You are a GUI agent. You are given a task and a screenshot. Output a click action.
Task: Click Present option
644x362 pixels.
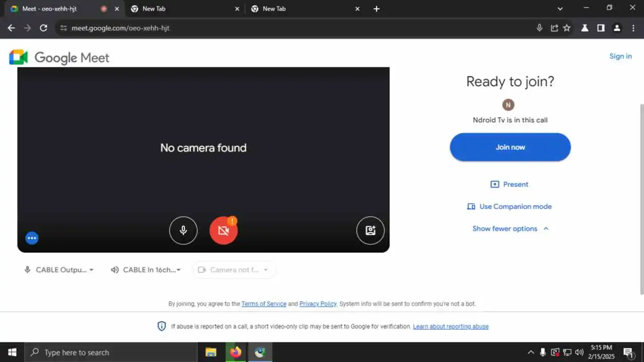pyautogui.click(x=510, y=185)
